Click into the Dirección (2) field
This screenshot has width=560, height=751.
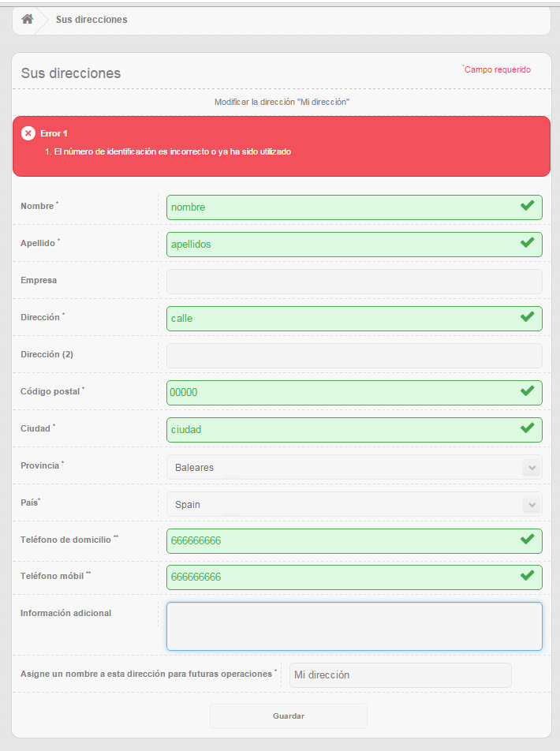tap(354, 355)
